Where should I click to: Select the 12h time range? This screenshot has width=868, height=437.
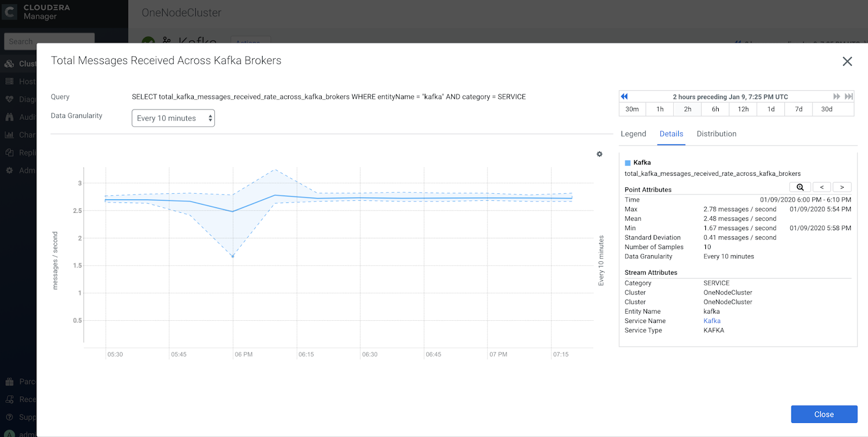[x=743, y=109]
